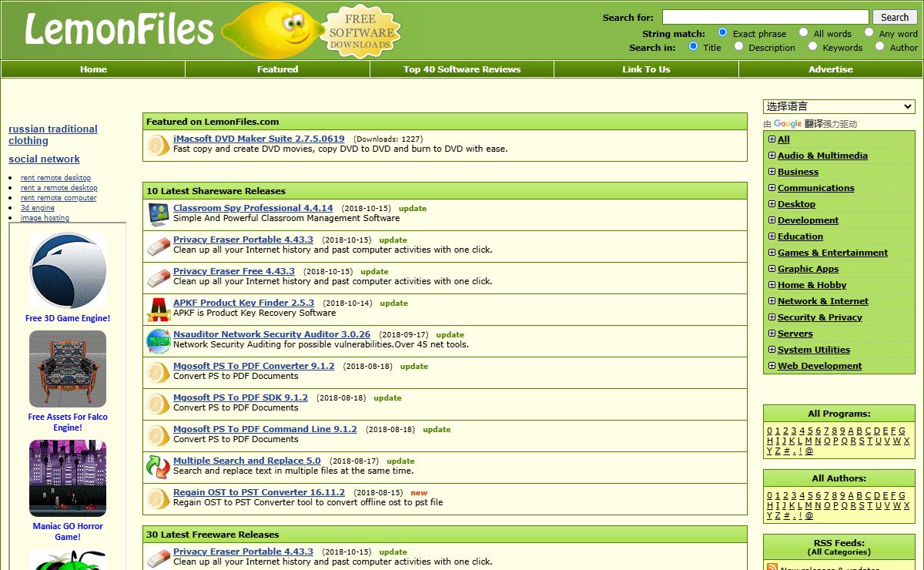Expand the System Utilities plus box

coord(772,350)
